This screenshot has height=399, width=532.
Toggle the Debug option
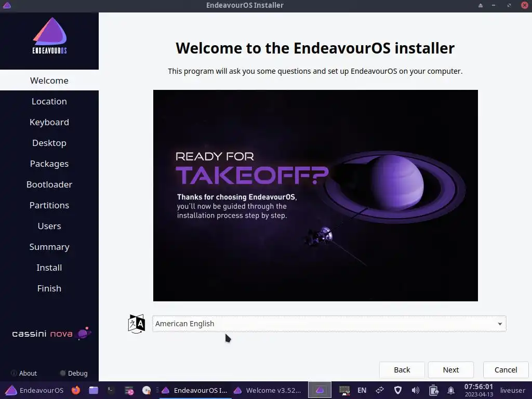(74, 373)
